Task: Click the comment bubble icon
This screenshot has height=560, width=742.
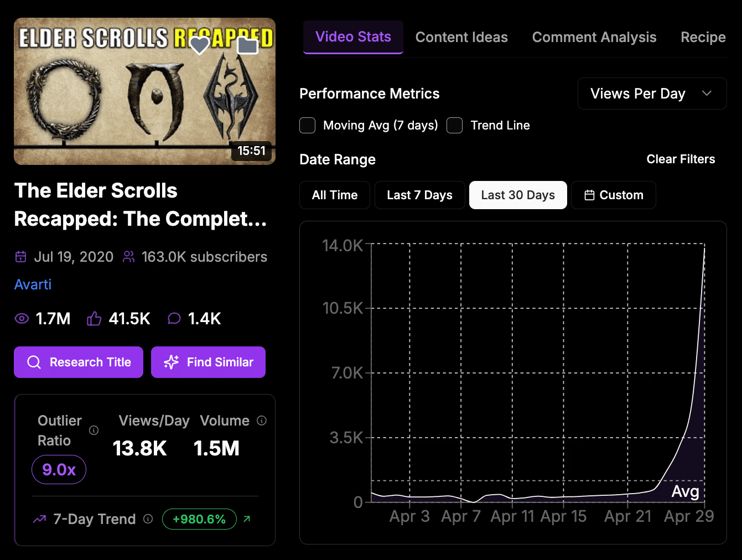Action: coord(174,318)
